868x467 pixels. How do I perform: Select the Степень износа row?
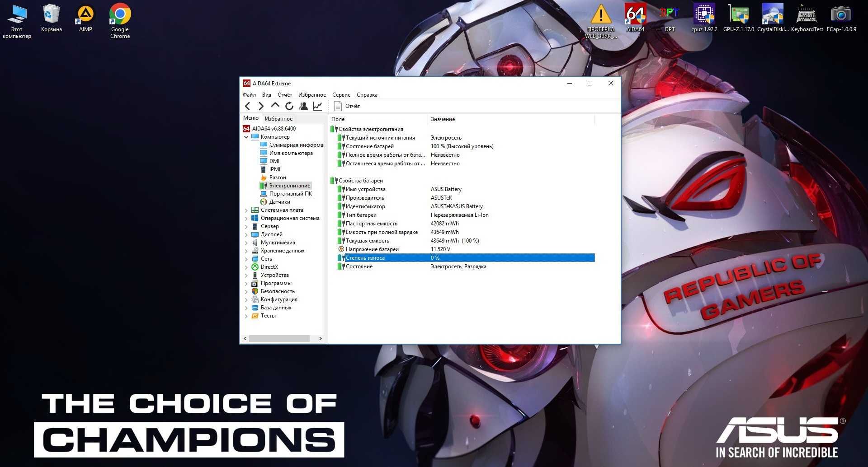click(466, 258)
